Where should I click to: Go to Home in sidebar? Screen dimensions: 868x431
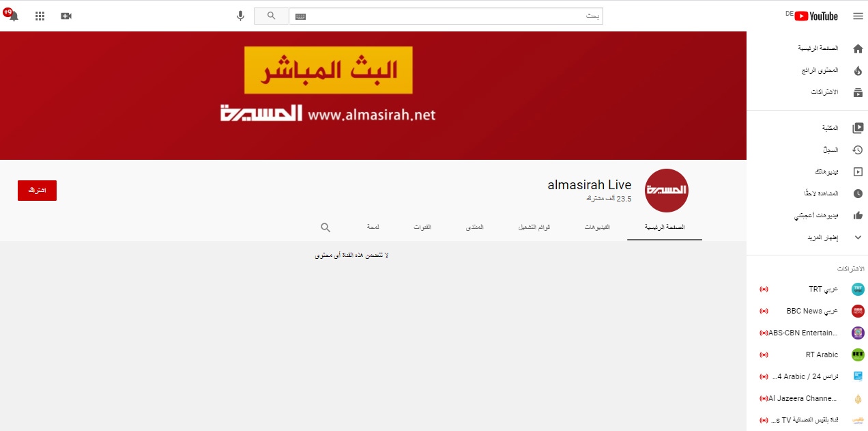[x=807, y=48]
